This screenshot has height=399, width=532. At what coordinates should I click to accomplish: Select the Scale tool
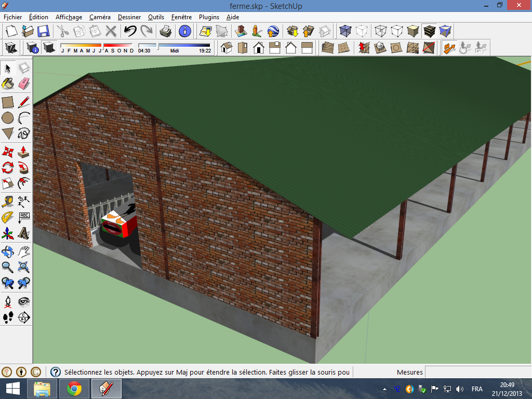(x=8, y=183)
